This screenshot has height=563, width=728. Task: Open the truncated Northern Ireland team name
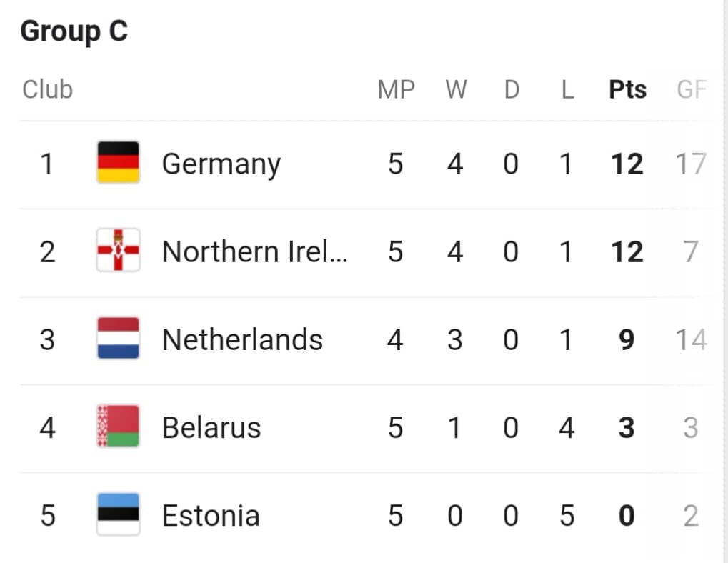click(x=255, y=251)
